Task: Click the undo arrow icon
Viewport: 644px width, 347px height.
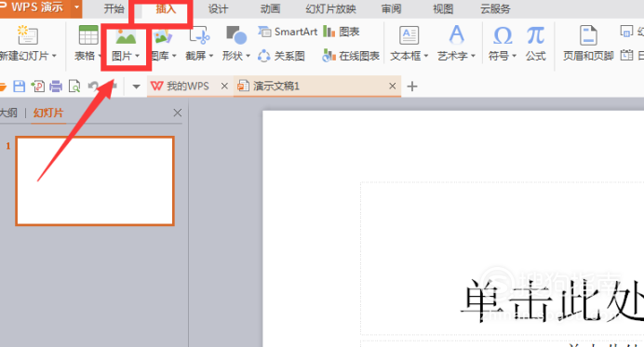Action: tap(93, 87)
